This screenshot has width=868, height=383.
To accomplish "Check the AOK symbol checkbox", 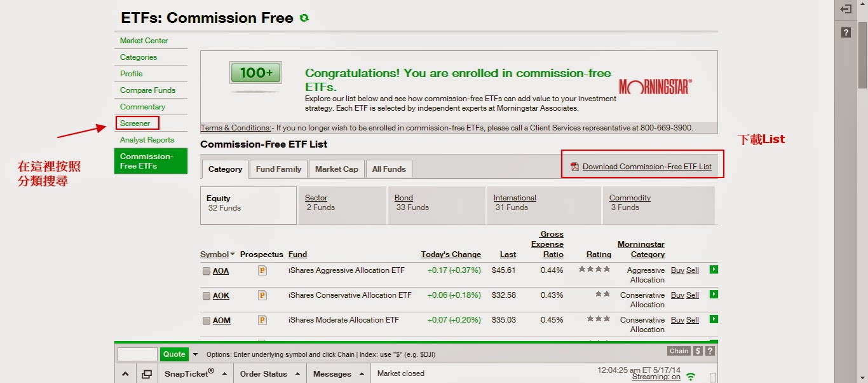I will tap(207, 296).
